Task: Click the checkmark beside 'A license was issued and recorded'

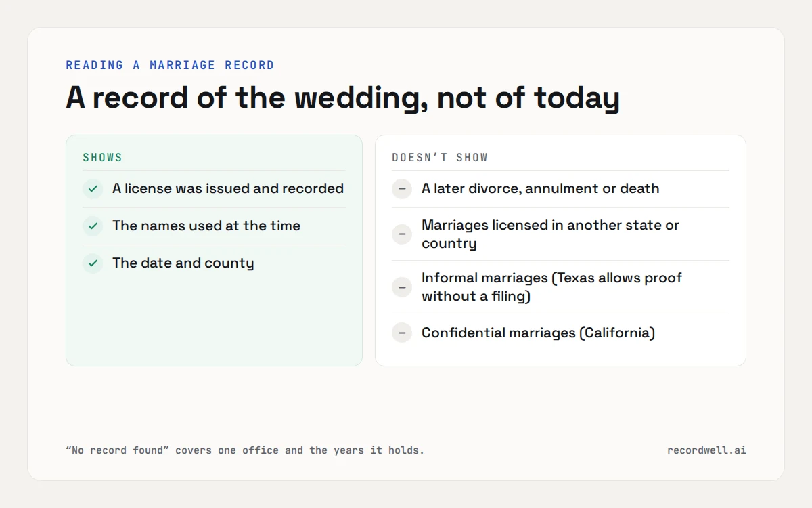Action: 93,189
